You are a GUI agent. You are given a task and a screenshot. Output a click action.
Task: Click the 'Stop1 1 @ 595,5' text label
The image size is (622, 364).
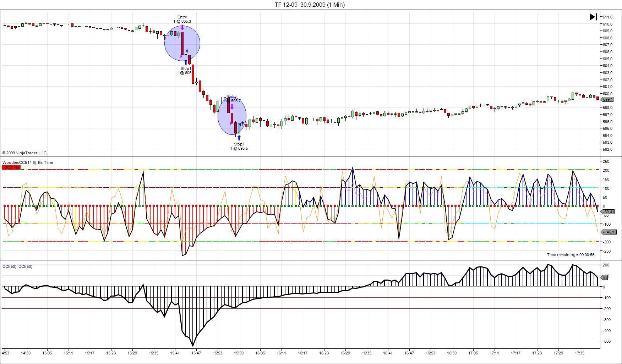click(x=239, y=146)
